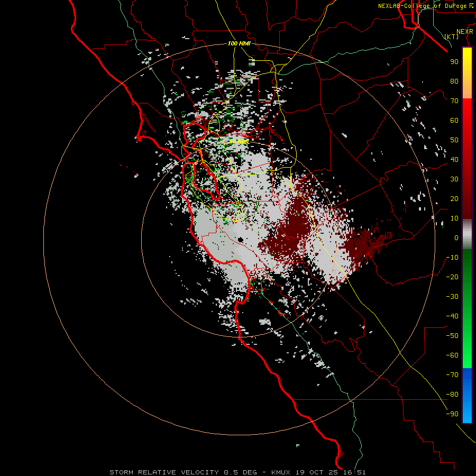Click the 80 value on the velocity scale
Image resolution: width=476 pixels, height=476 pixels.
click(454, 81)
